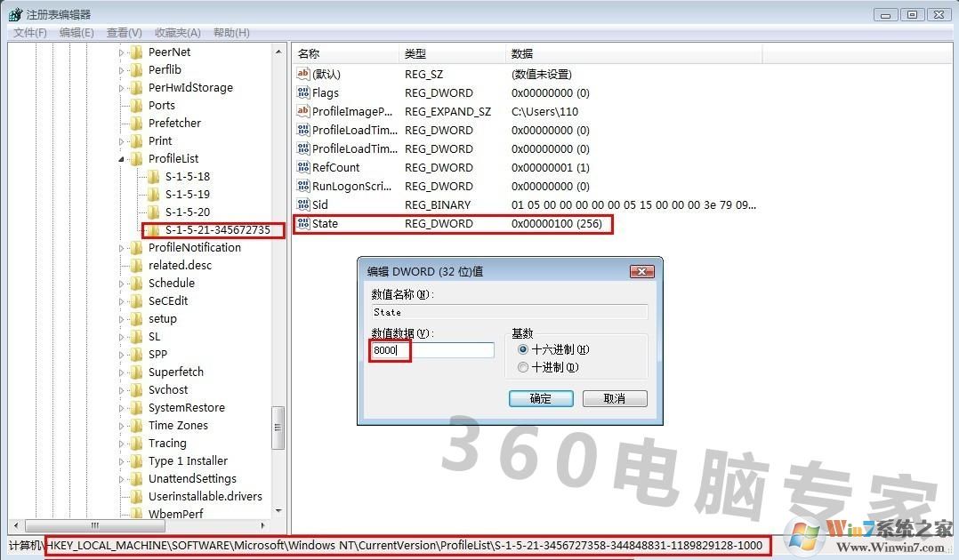Select the PeerNet folder icon
The image size is (959, 560).
(x=136, y=52)
